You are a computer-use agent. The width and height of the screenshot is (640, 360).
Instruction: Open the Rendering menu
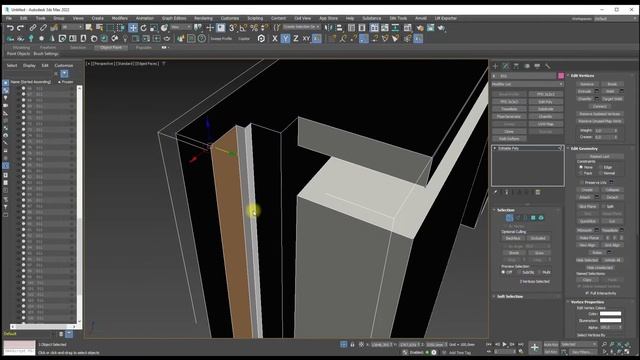(203, 18)
